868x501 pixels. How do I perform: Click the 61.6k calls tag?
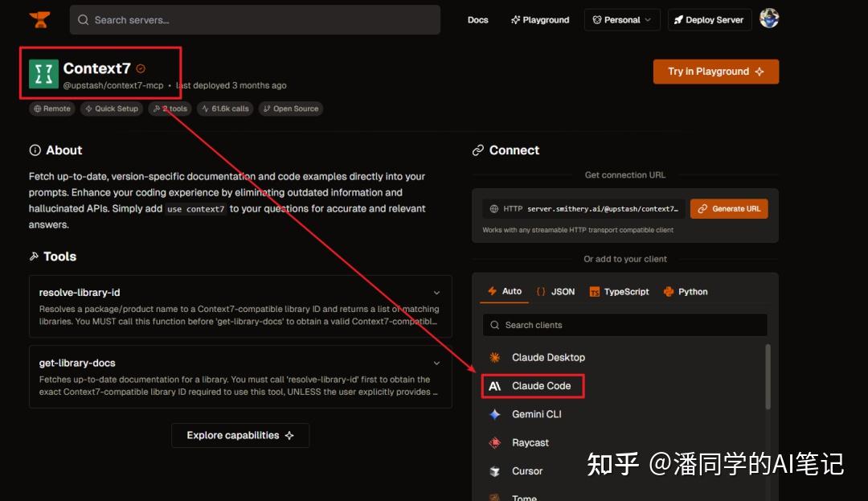(225, 109)
